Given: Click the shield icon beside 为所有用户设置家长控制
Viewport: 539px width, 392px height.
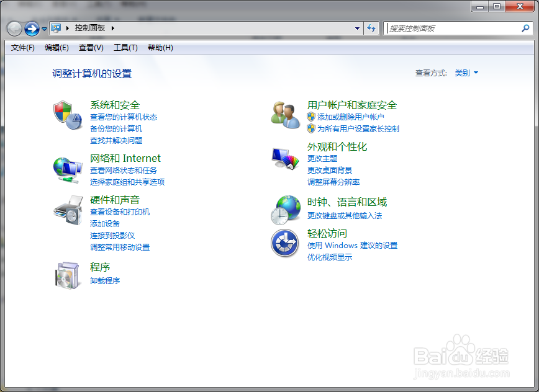Looking at the screenshot, I should click(x=311, y=128).
